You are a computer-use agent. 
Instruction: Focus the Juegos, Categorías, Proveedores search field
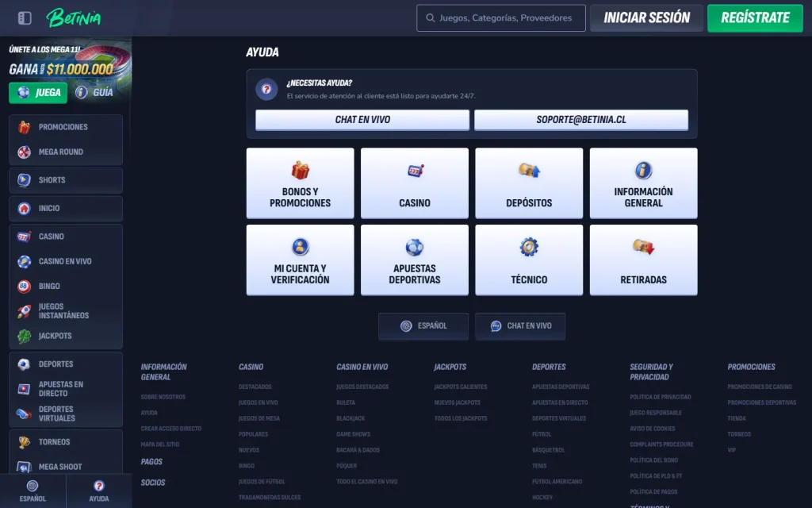click(501, 18)
